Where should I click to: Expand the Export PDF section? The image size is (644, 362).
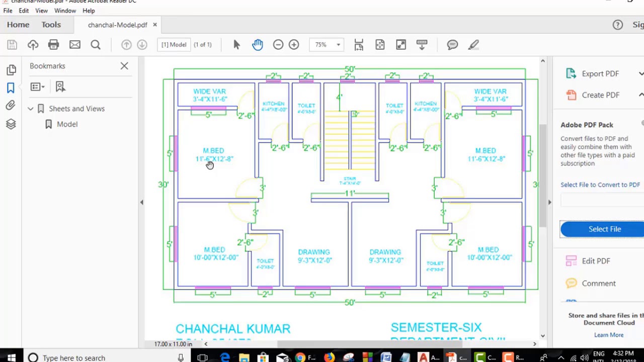(641, 73)
